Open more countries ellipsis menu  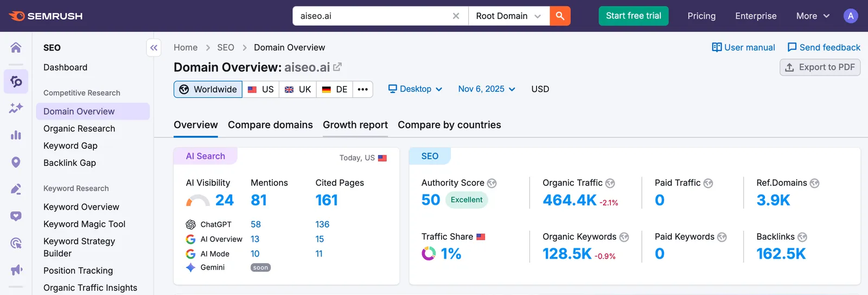(x=363, y=89)
